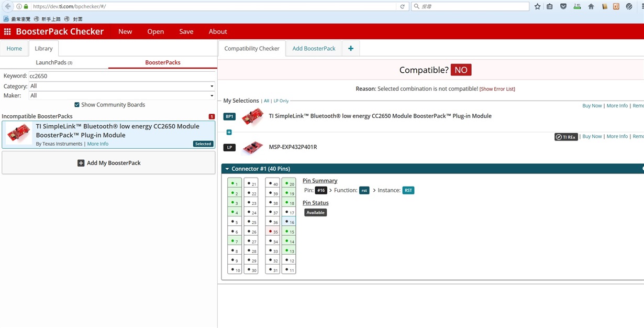The height and width of the screenshot is (328, 644).
Task: Click the RST instance badge
Action: pos(408,190)
